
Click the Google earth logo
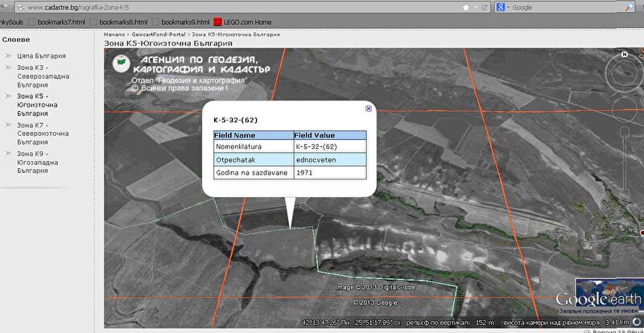pyautogui.click(x=598, y=299)
